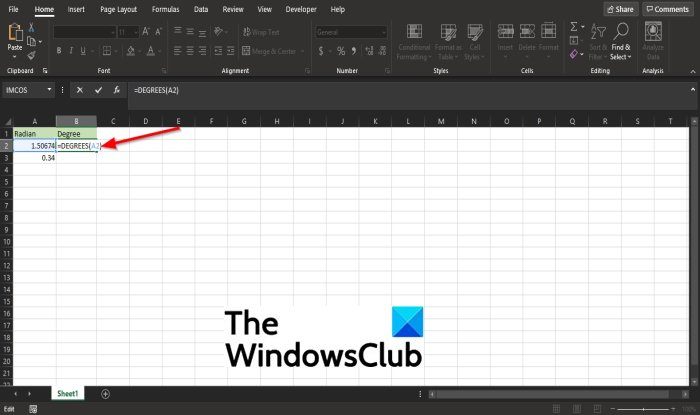Image resolution: width=700 pixels, height=415 pixels.
Task: Open the Font Color A swatch
Action: (151, 51)
